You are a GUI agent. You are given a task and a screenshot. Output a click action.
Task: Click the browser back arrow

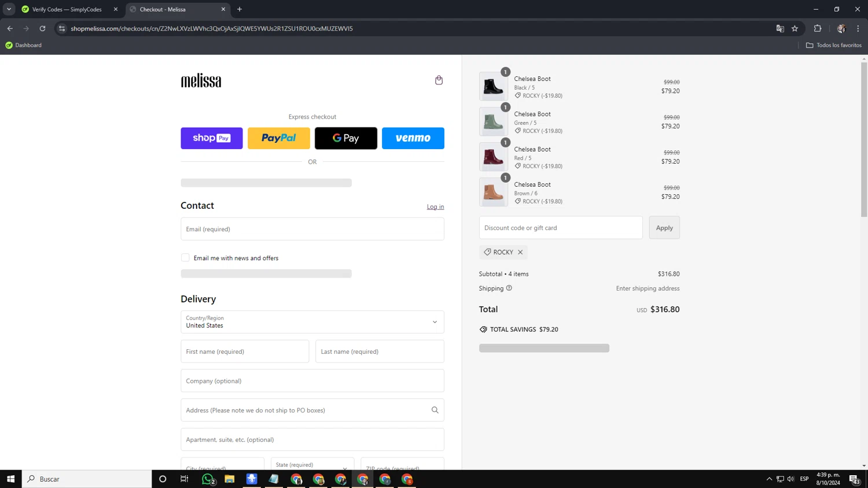coord(10,28)
